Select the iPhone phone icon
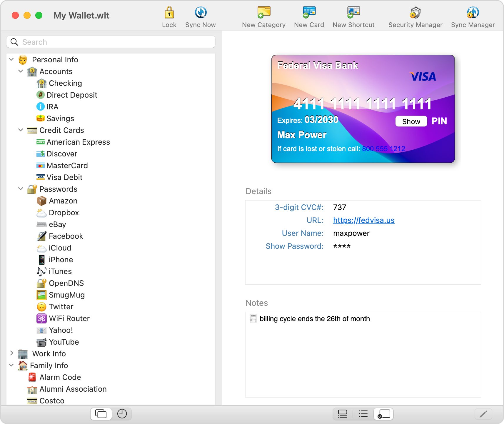Screen dimensions: 504x424 41,260
